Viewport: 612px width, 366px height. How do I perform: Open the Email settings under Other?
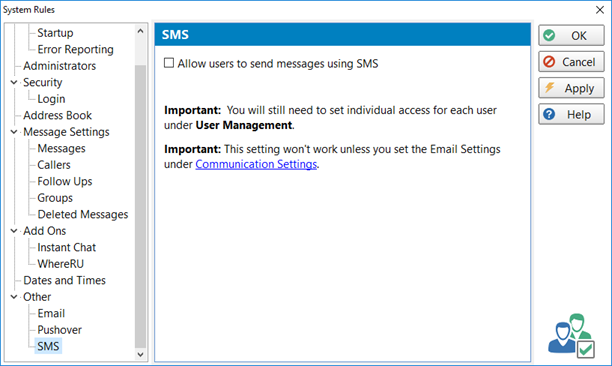coord(51,313)
